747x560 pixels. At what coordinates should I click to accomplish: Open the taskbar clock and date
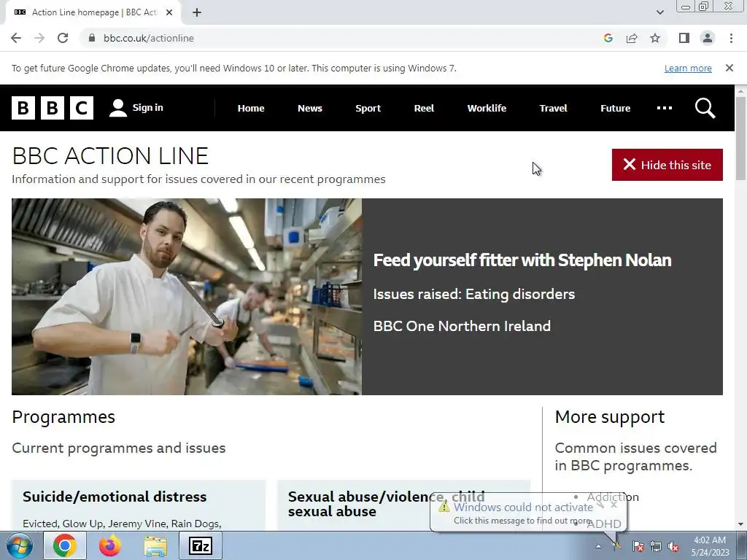[710, 546]
